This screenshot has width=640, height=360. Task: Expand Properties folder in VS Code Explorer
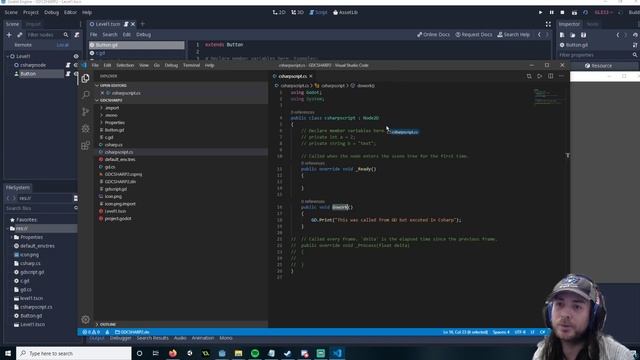[102, 122]
